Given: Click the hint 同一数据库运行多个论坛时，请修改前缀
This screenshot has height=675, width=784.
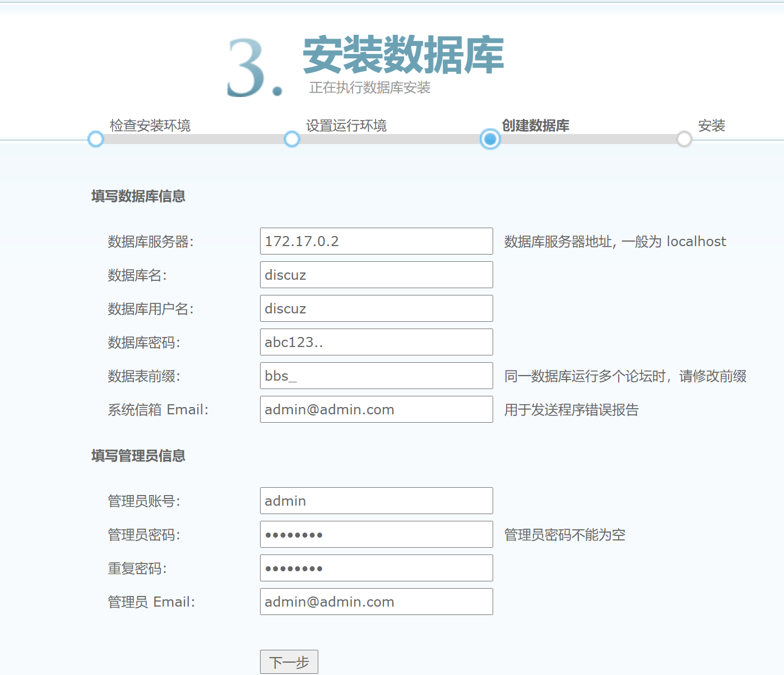Looking at the screenshot, I should pyautogui.click(x=625, y=376).
